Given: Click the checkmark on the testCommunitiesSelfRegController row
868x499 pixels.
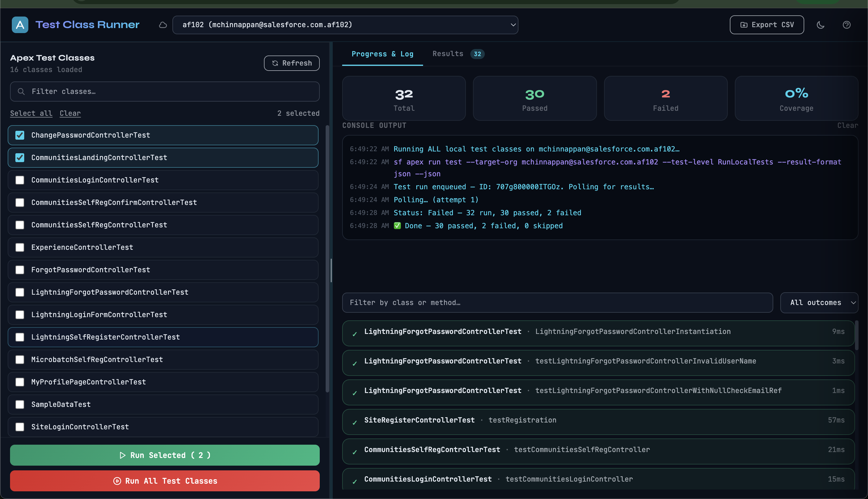Looking at the screenshot, I should pyautogui.click(x=355, y=452).
